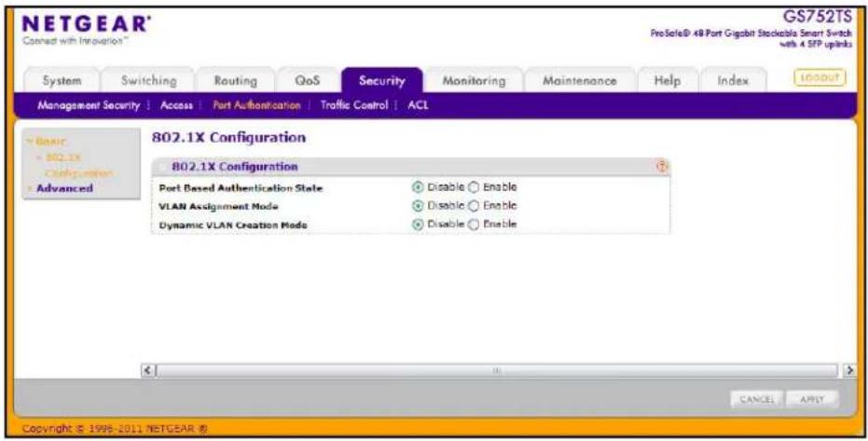Select the Security tab
The width and height of the screenshot is (868, 441).
click(381, 81)
